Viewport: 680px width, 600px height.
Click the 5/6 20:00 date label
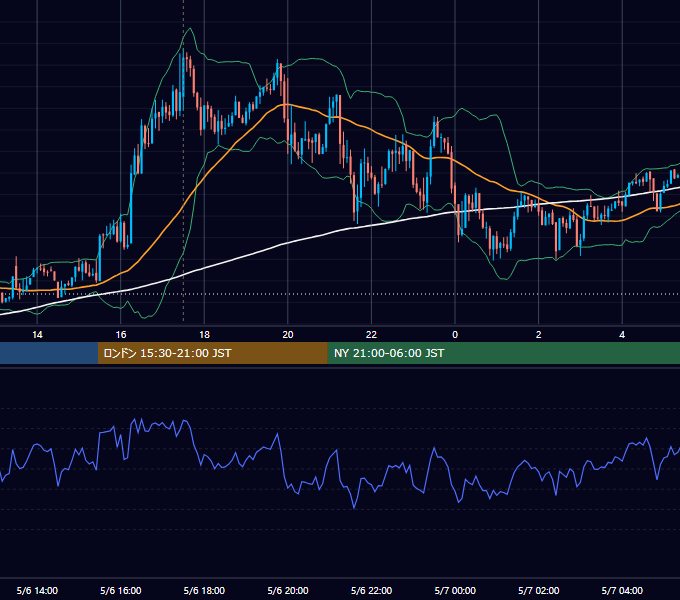288,590
